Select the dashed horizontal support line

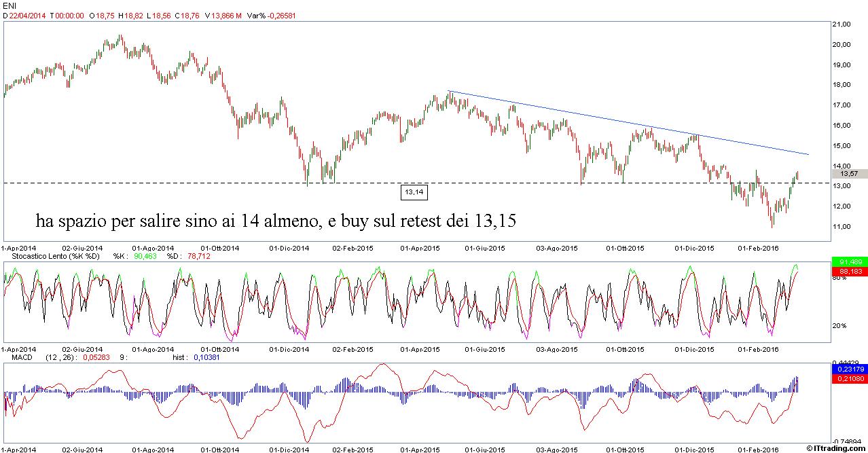(204, 183)
